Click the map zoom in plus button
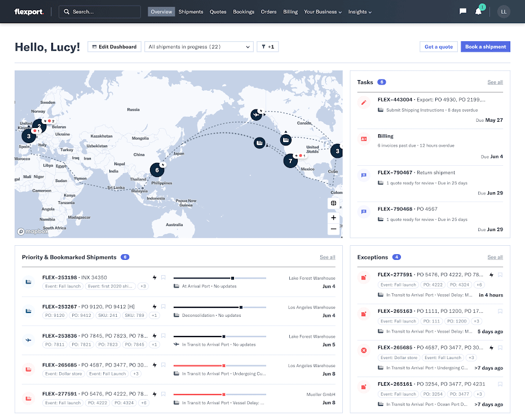525x420 pixels. click(333, 218)
